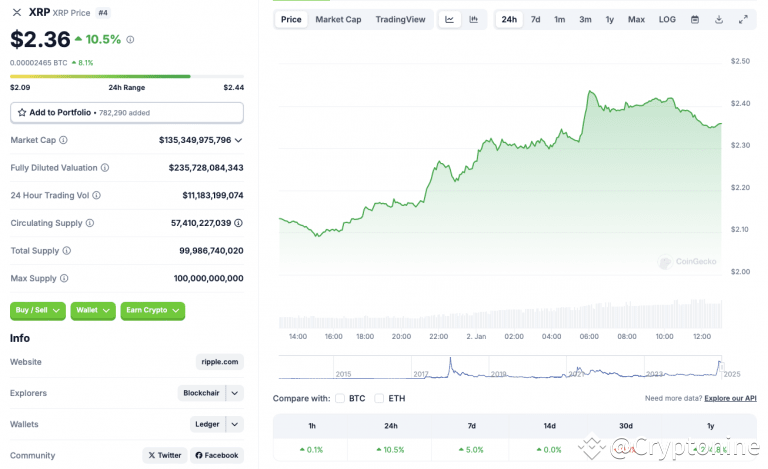Click the $2.36 price text
The image size is (768, 469).
tap(40, 39)
